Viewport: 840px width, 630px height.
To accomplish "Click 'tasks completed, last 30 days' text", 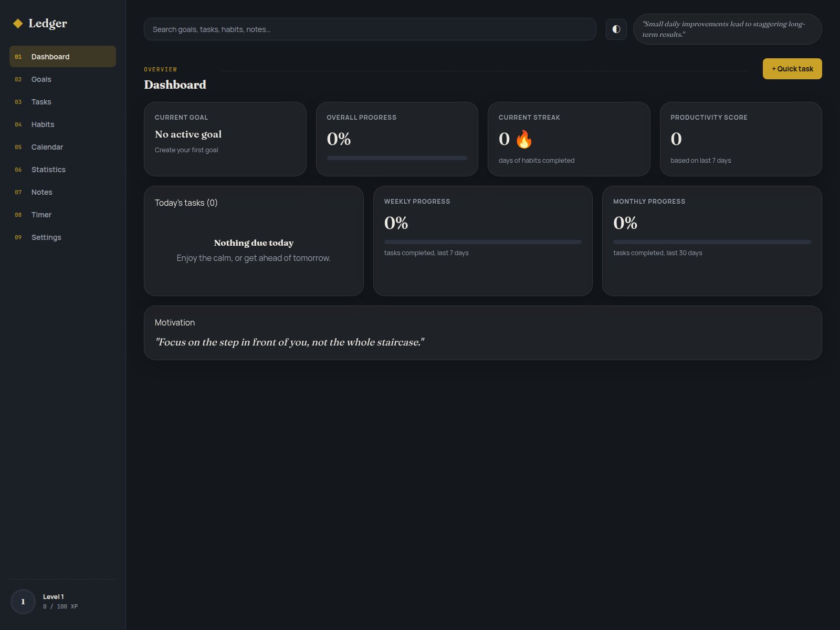I will (x=657, y=253).
